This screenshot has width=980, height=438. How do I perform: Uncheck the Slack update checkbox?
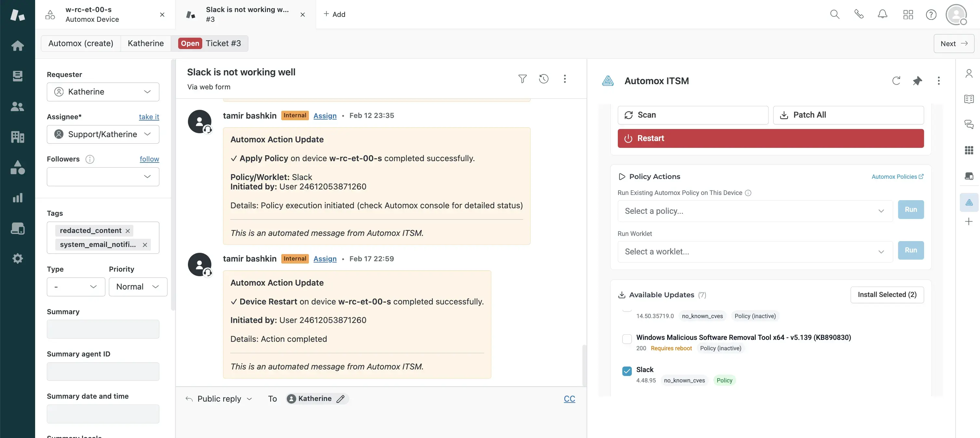627,371
